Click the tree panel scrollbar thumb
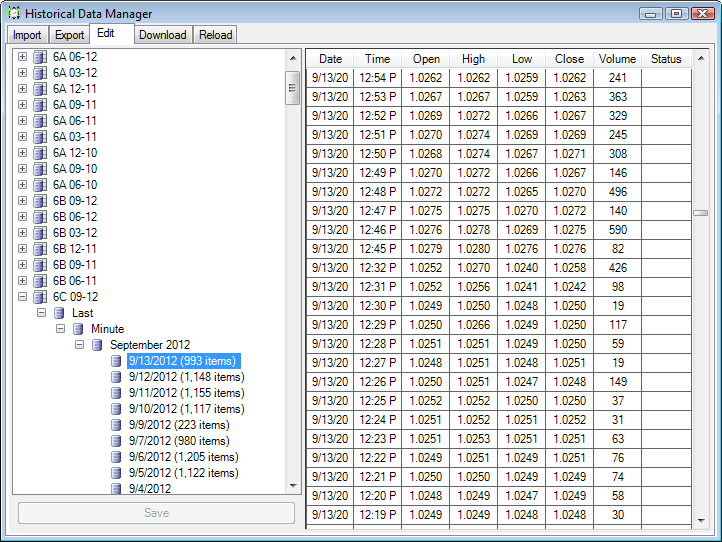This screenshot has height=542, width=722. (292, 88)
